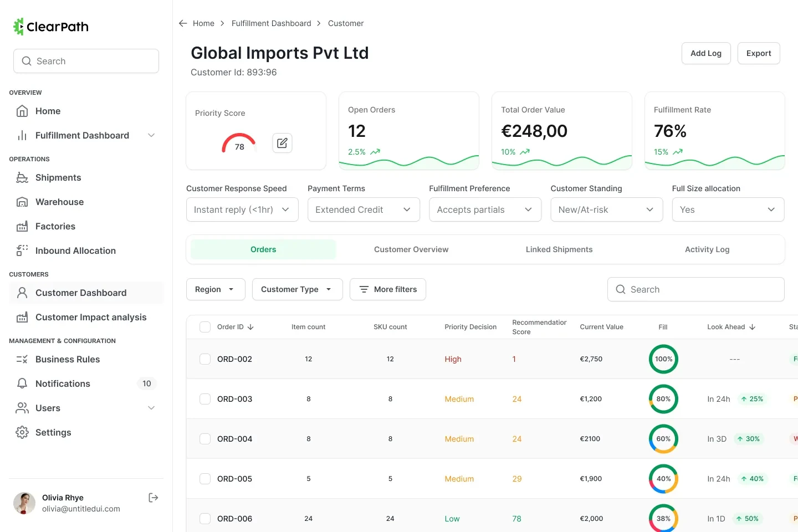The width and height of the screenshot is (798, 532).
Task: Open the Linked Shipments tab
Action: pyautogui.click(x=559, y=249)
